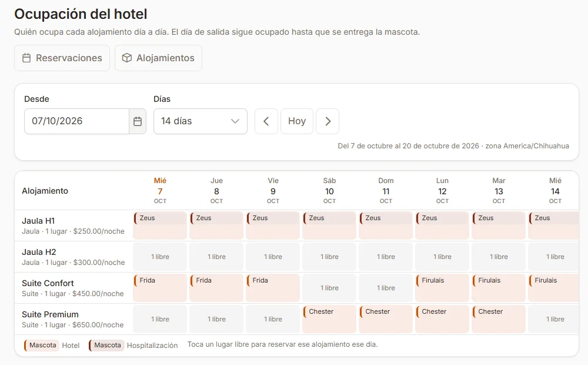588x365 pixels.
Task: Reserve Suite Premium free spot on Vie 9
Action: [273, 319]
